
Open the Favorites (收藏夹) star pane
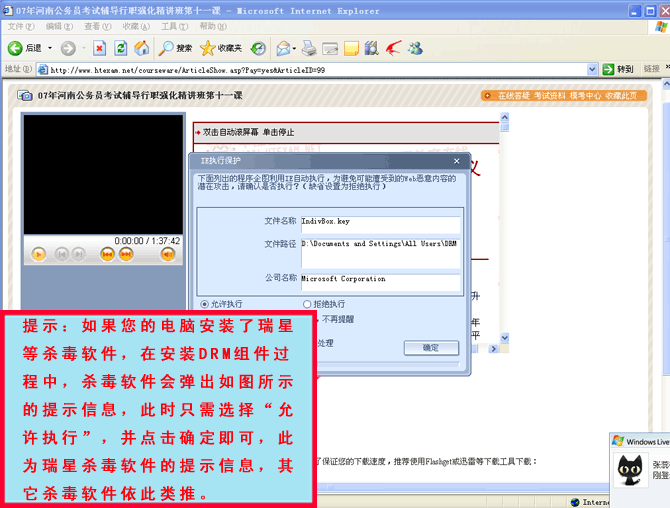pos(221,48)
